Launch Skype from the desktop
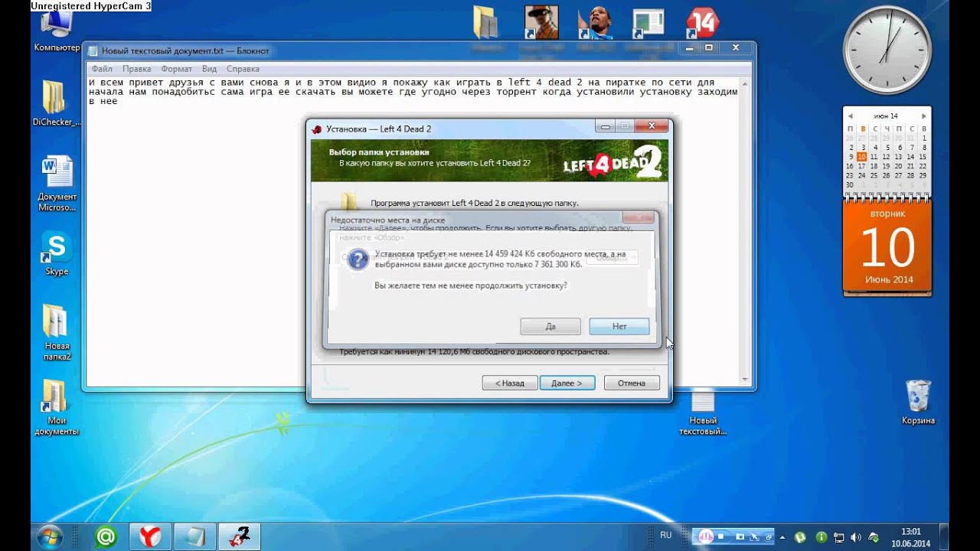The height and width of the screenshot is (551, 980). pyautogui.click(x=57, y=253)
